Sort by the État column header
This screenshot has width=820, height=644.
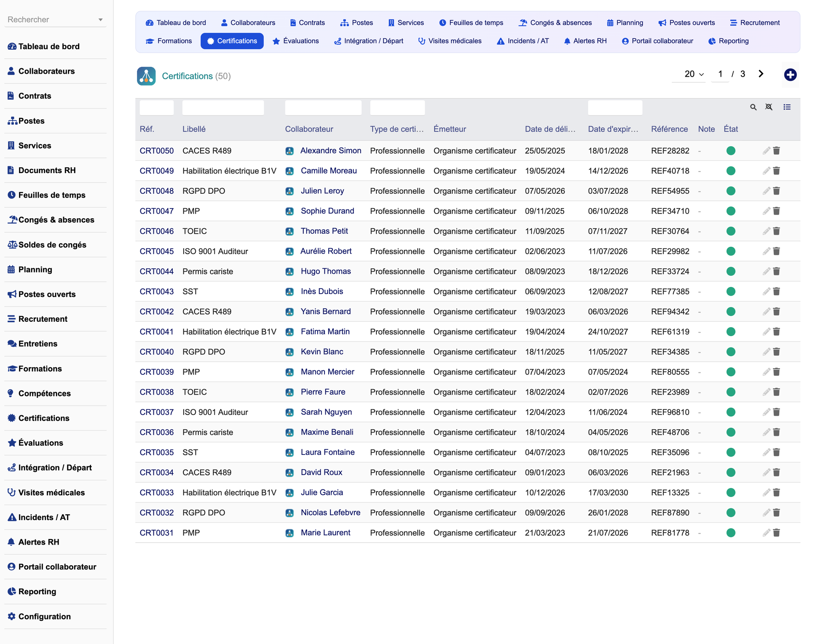pos(731,129)
